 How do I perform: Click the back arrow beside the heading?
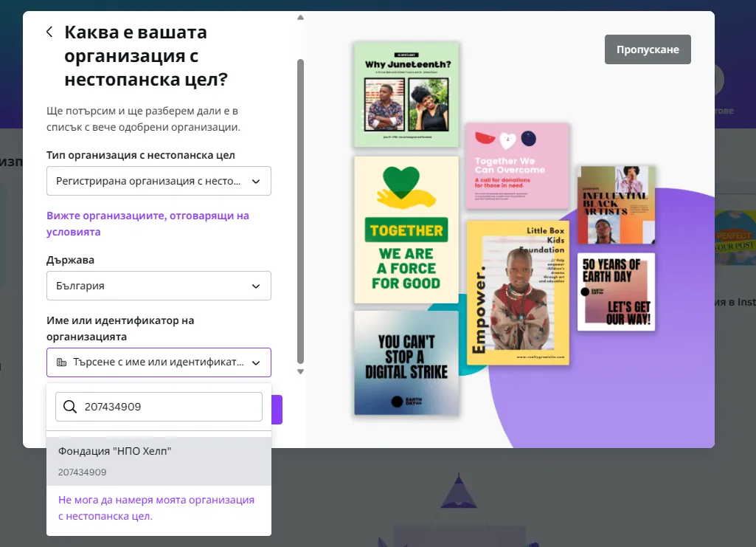point(49,32)
